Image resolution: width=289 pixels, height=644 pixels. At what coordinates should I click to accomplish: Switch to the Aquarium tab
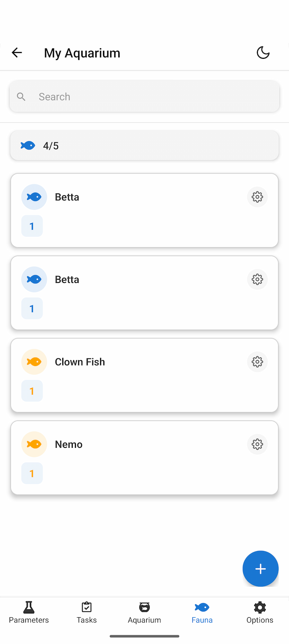144,612
